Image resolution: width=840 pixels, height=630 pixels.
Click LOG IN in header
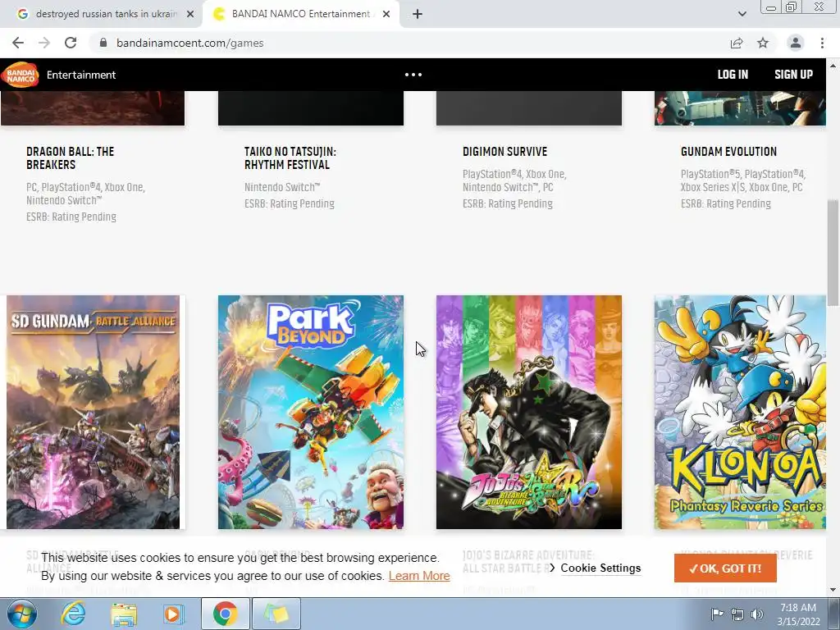733,75
